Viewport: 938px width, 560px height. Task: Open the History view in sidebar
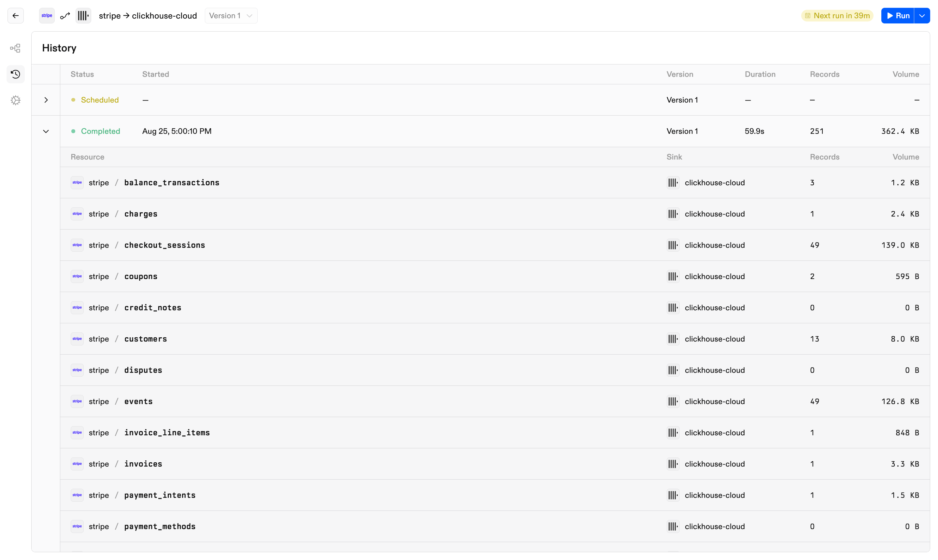point(16,74)
